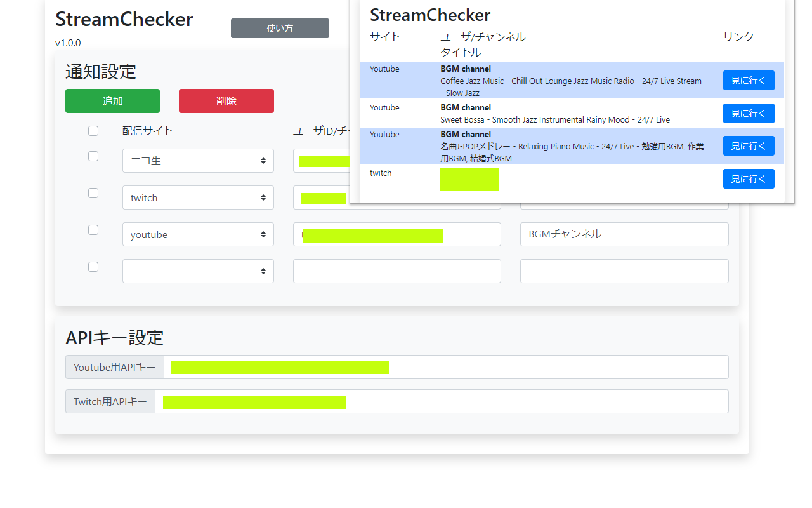Viewport: 812px width, 508px height.
Task: Click the user ID field in twitch row
Action: pos(397,197)
